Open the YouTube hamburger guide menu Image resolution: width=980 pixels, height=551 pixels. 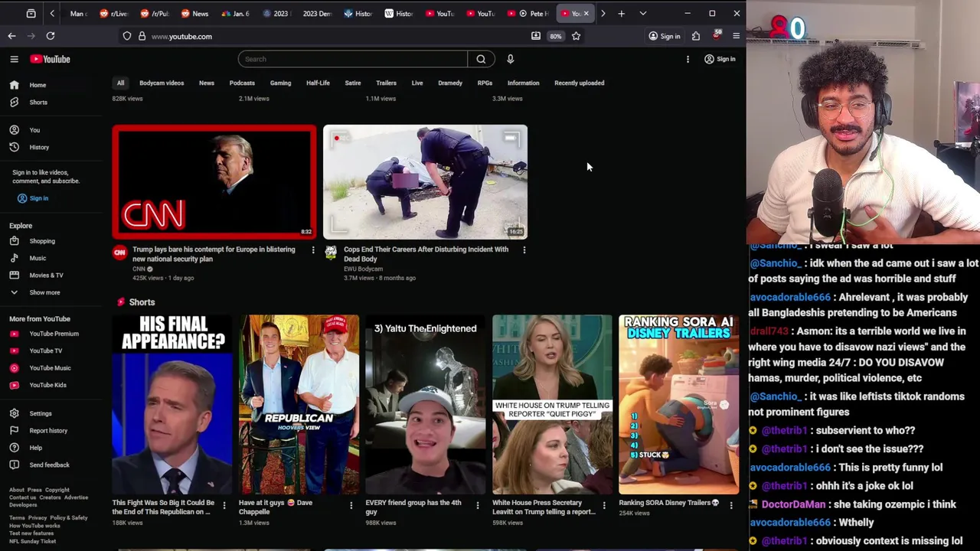pyautogui.click(x=14, y=59)
